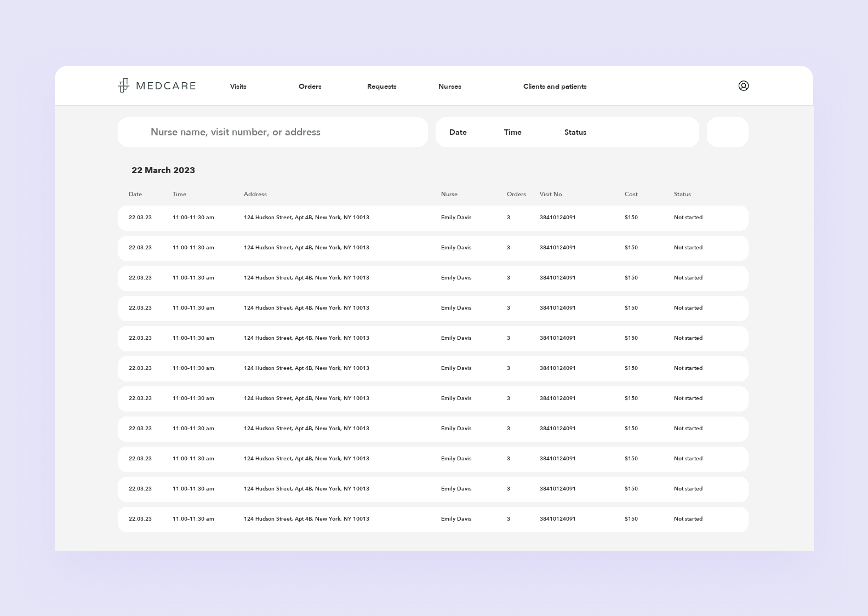The width and height of the screenshot is (868, 616).
Task: Open the Orders menu item
Action: click(310, 87)
